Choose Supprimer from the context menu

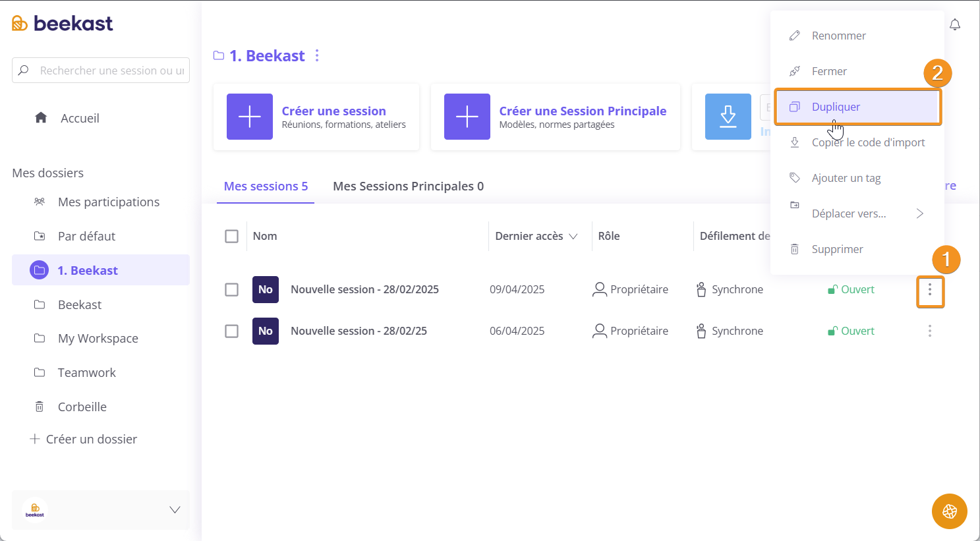[x=857, y=249]
